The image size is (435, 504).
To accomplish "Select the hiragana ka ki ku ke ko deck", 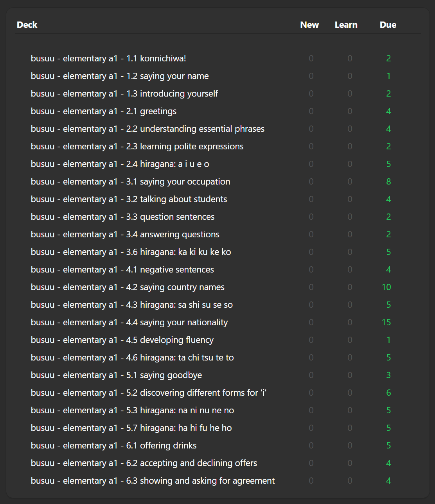I will tap(131, 252).
